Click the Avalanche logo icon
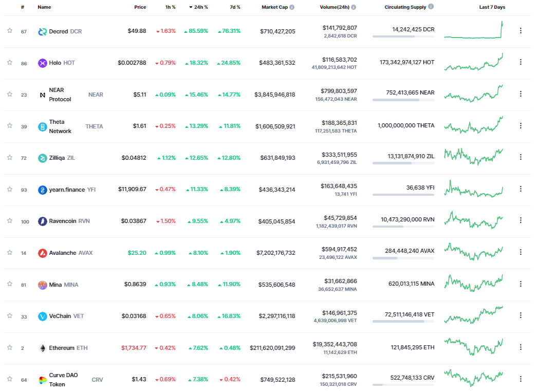The height and width of the screenshot is (392, 537). (x=43, y=253)
